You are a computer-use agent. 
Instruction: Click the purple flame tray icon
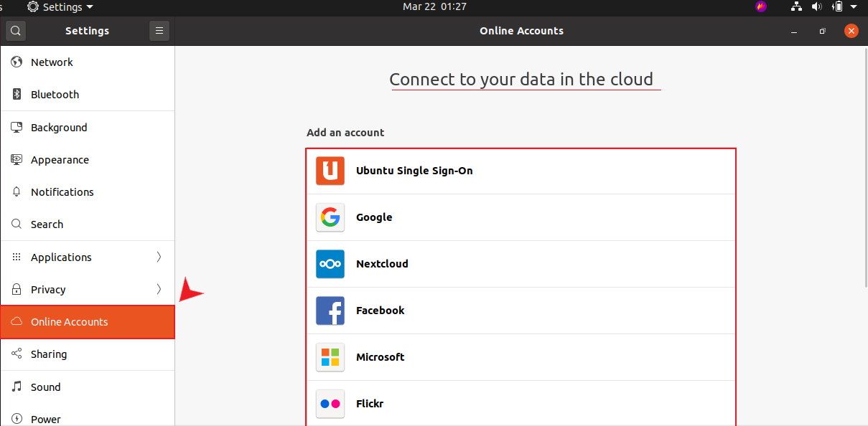pyautogui.click(x=761, y=6)
